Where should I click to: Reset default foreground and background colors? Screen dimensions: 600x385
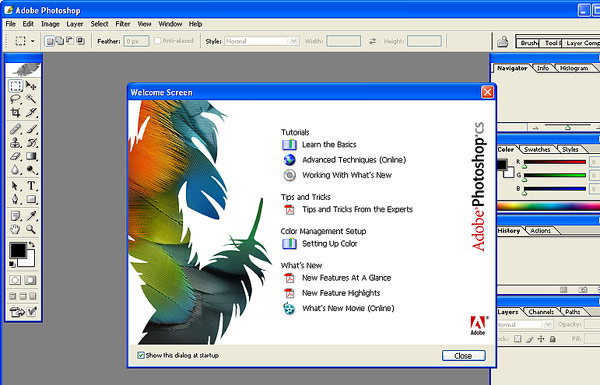click(12, 264)
